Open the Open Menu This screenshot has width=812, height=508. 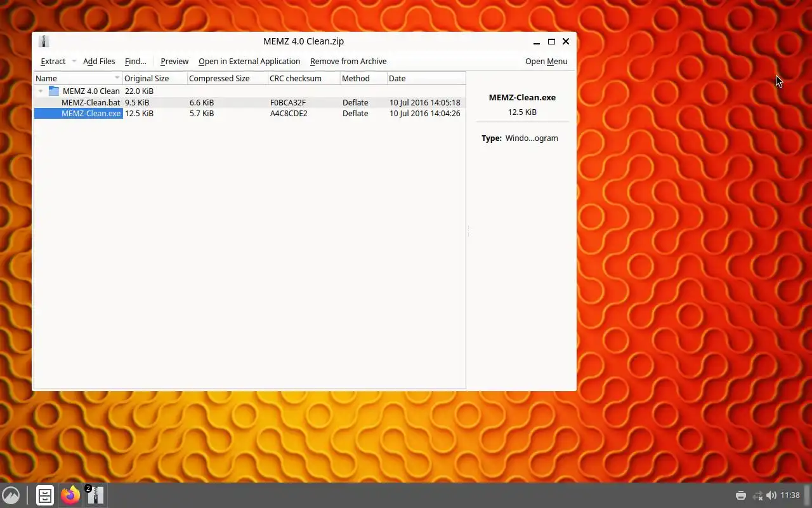546,62
